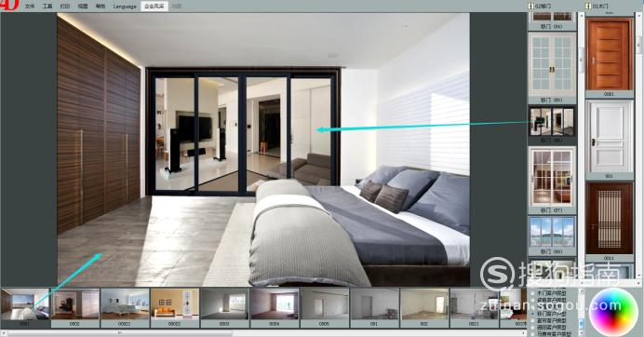644x337 pixels.
Task: Pick the sliding door showing warm interior
Action: 552,177
